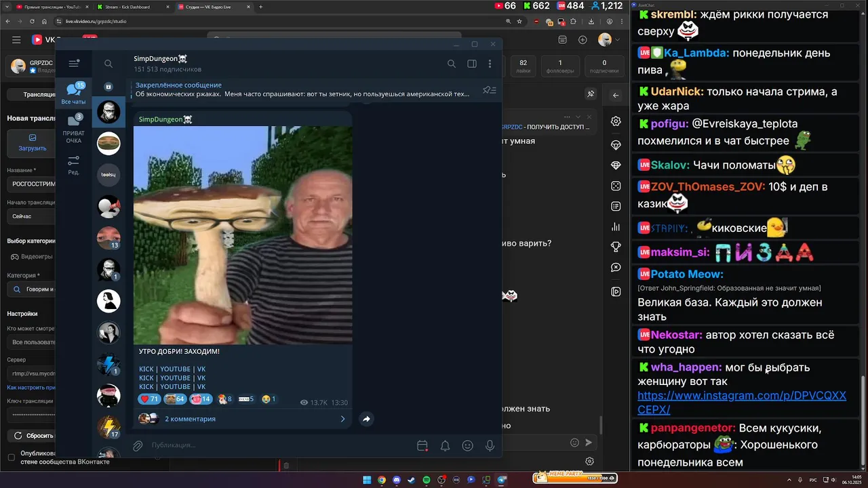Click the first KICK link in the post

tap(146, 369)
